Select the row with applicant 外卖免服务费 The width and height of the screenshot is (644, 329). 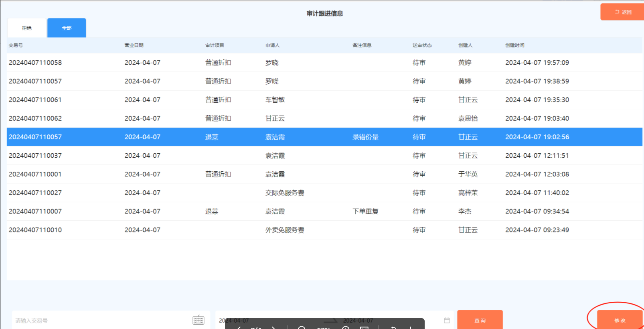coord(285,230)
